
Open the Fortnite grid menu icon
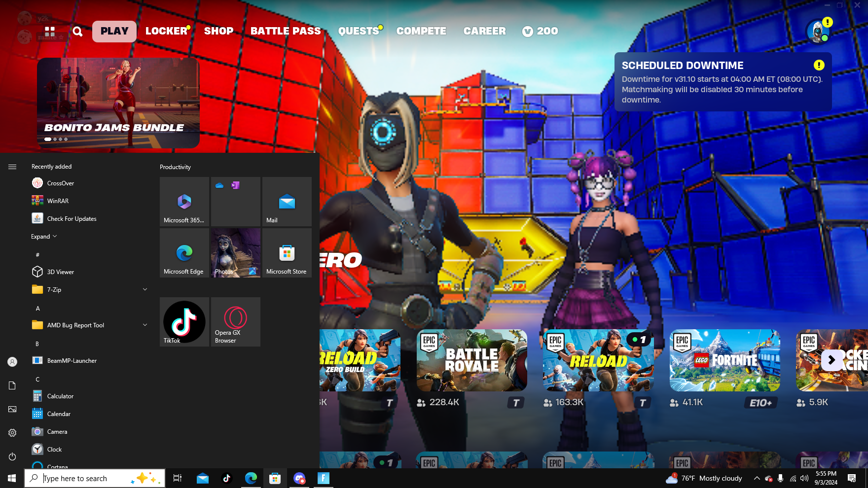pos(50,32)
